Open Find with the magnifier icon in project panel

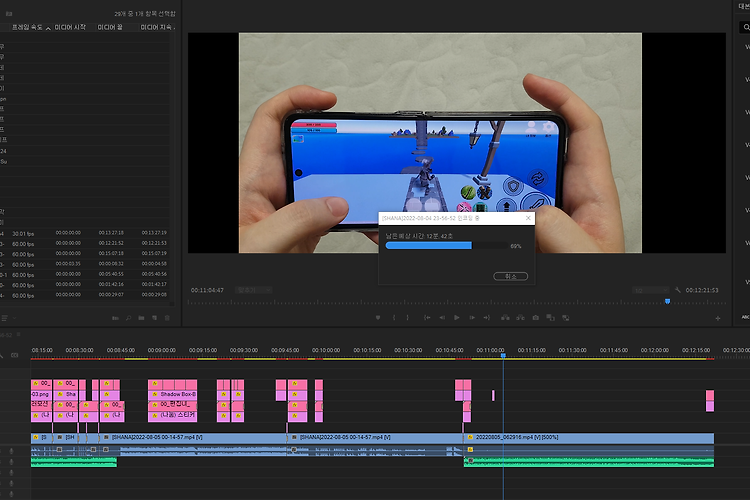click(128, 318)
